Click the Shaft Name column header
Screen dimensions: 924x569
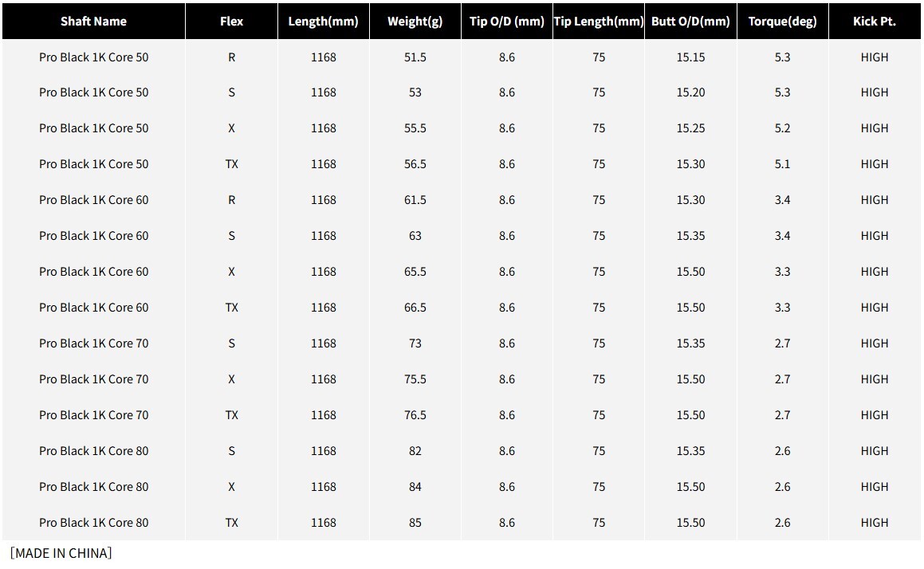93,22
